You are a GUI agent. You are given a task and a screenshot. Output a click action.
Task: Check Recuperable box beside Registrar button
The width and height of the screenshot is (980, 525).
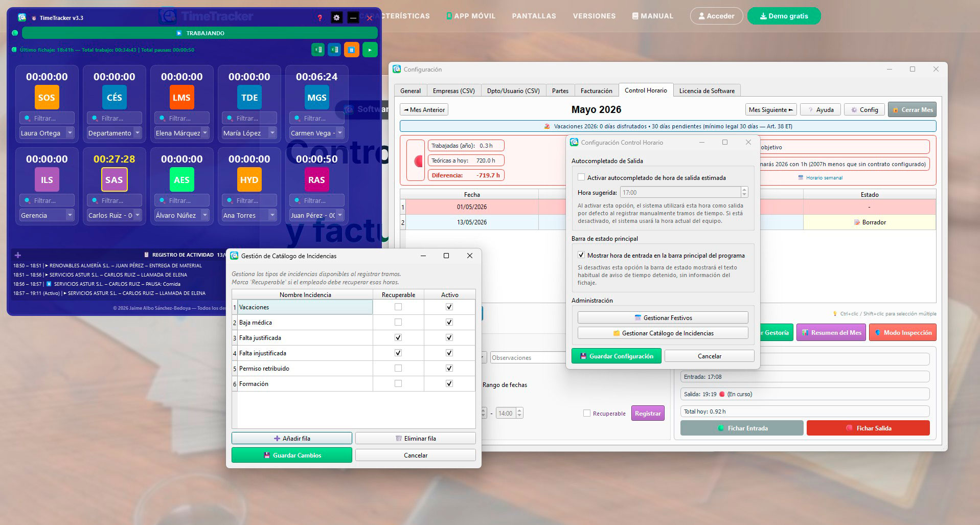click(x=587, y=413)
